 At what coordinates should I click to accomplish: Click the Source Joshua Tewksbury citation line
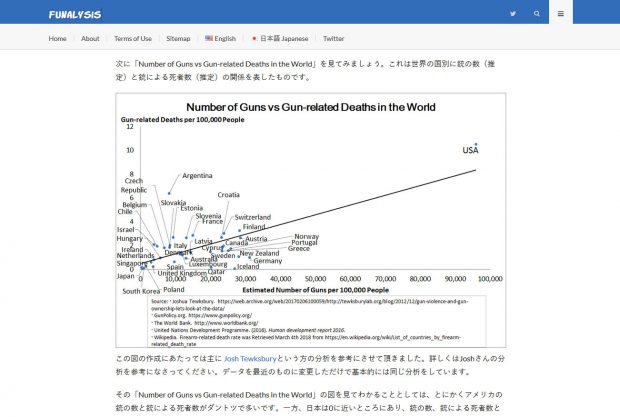click(x=310, y=305)
